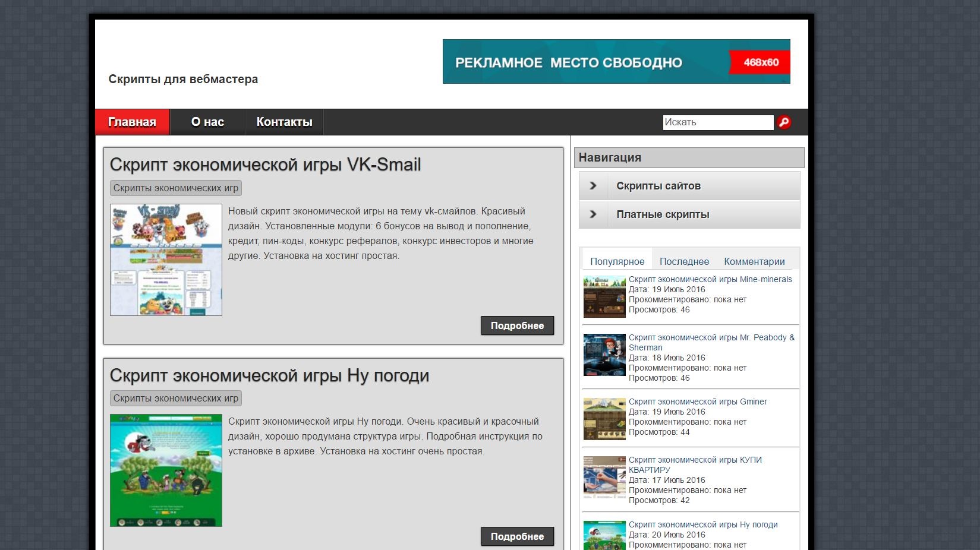Open sidebar link Gminer script
The image size is (980, 550).
(698, 402)
